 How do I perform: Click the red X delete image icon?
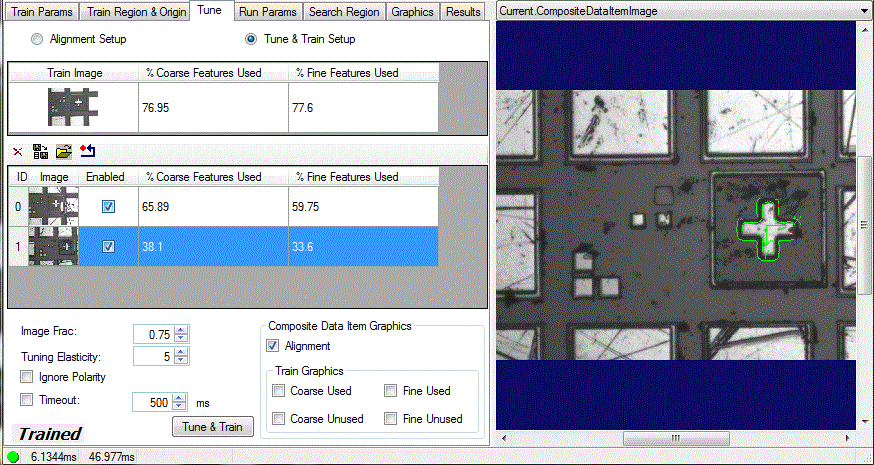(18, 151)
